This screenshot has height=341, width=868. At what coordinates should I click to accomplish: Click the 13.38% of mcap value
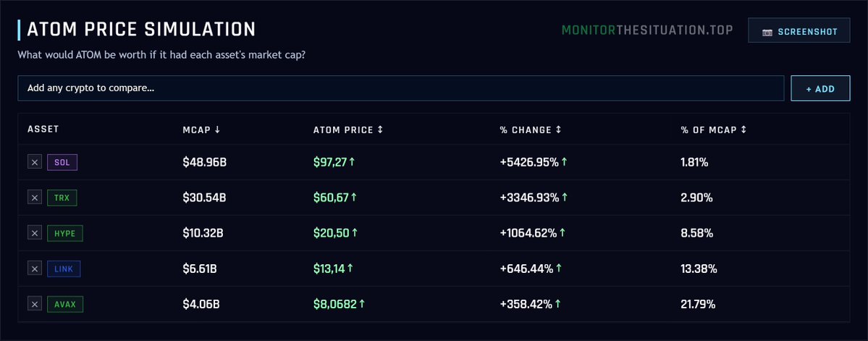(699, 269)
